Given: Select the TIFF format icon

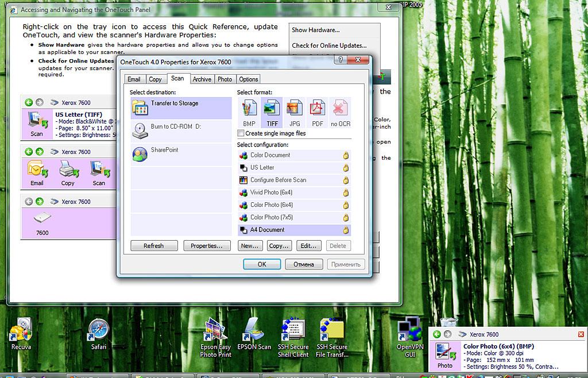Looking at the screenshot, I should coord(272,113).
